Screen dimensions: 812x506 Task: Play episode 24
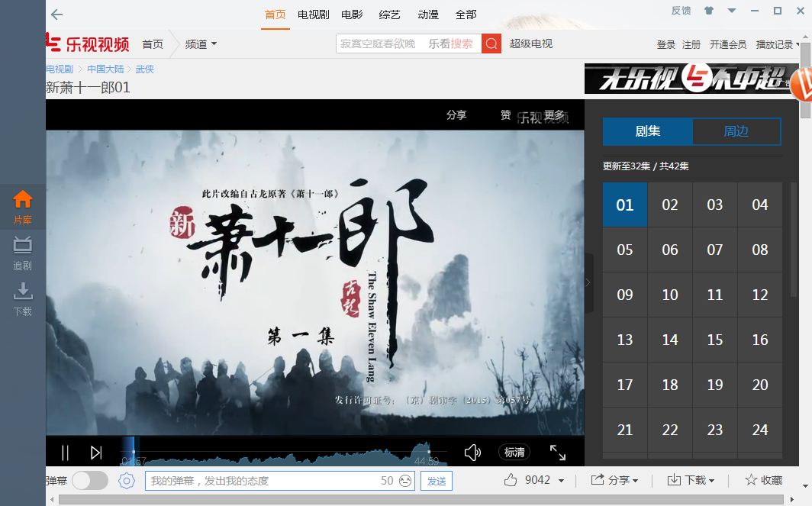(759, 430)
